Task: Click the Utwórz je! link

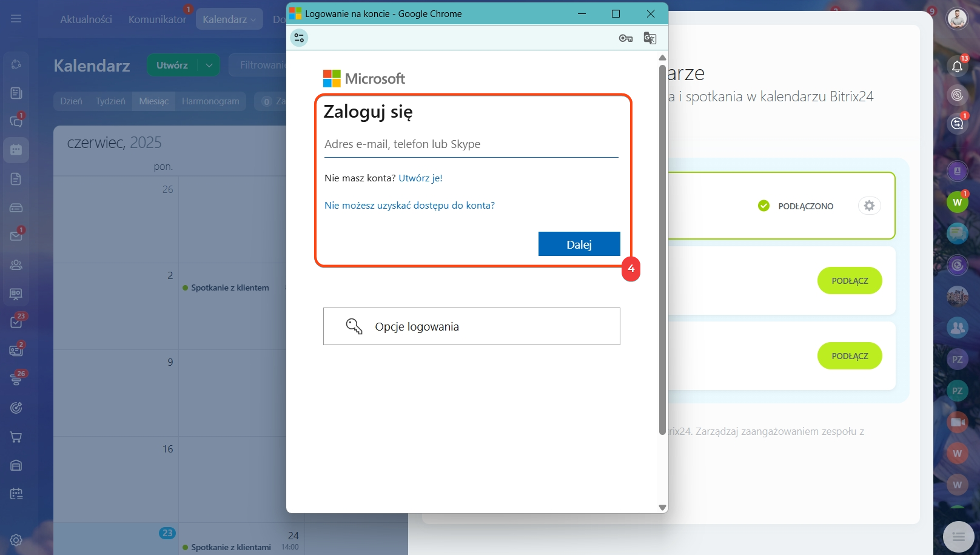Action: (420, 178)
